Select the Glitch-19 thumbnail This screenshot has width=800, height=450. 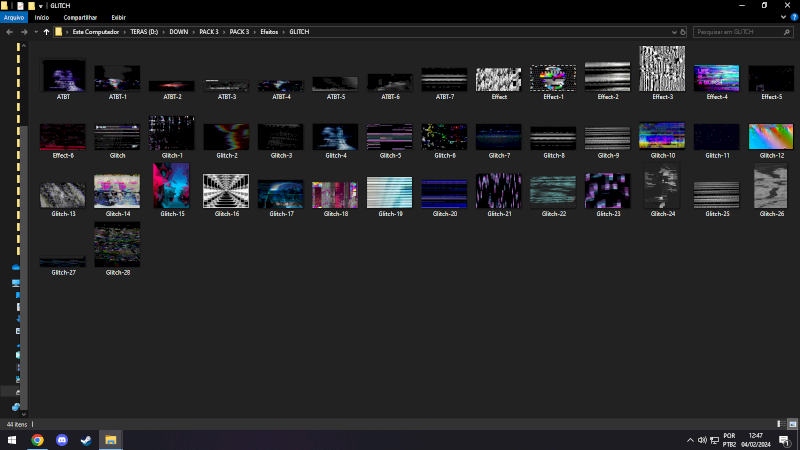[x=389, y=192]
